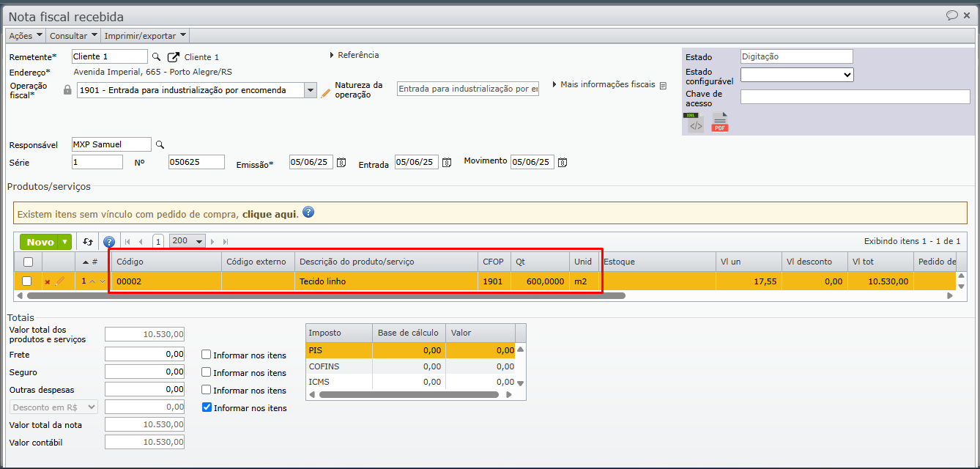Screen dimensions: 980x469
Task: Go to next page of items
Action: coord(213,242)
